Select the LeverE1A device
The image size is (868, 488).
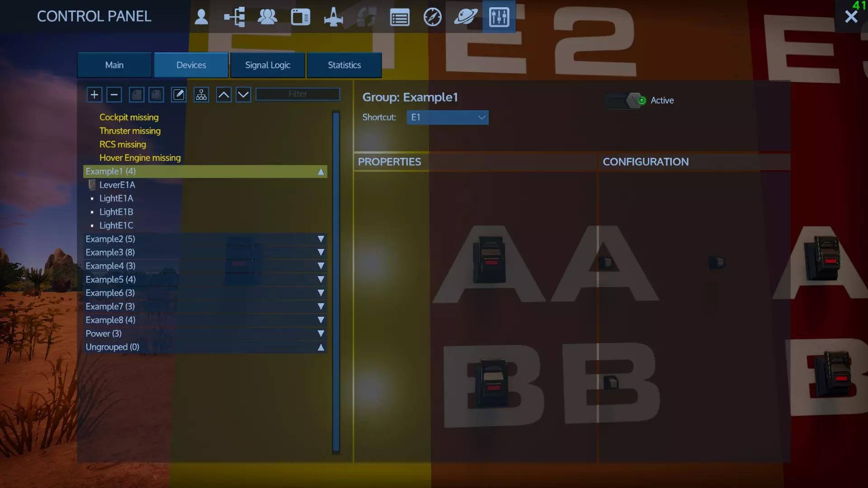[x=117, y=185]
